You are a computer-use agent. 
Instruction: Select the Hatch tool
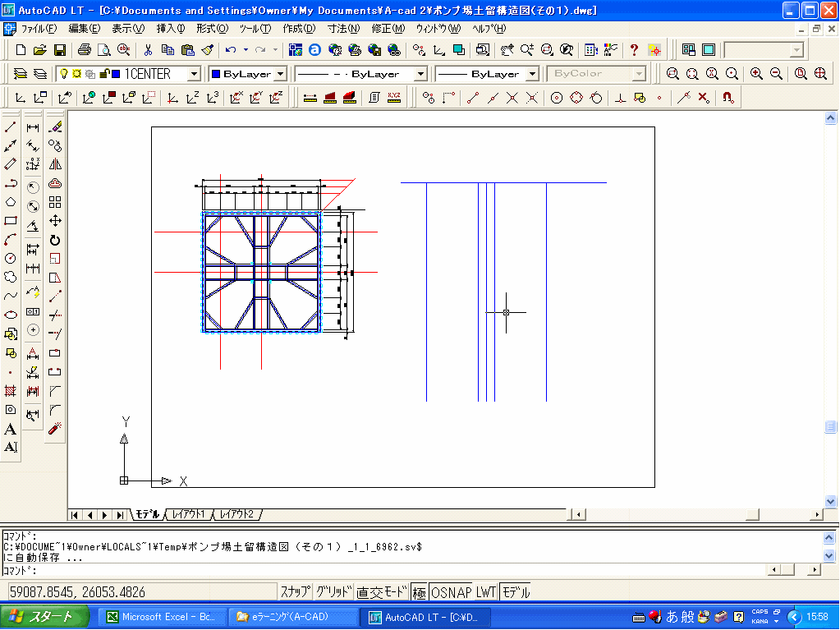[10, 390]
